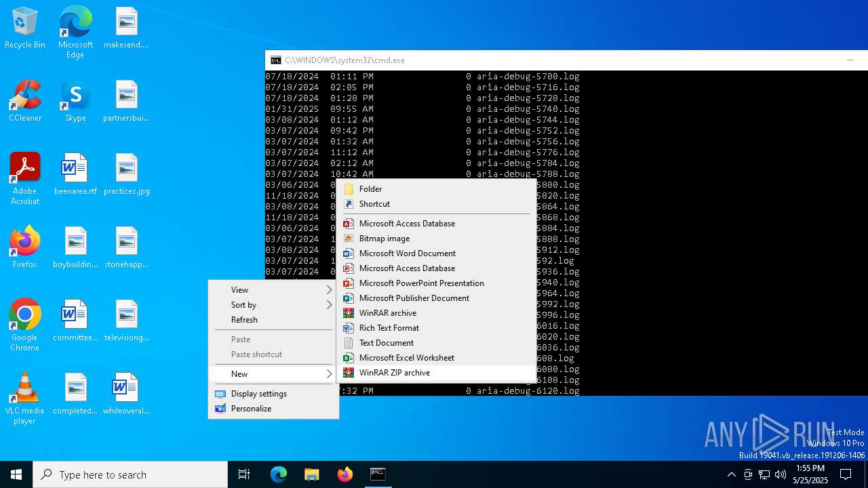Open the Recycle Bin desktop icon
This screenshot has height=488, width=868.
pyautogui.click(x=25, y=28)
